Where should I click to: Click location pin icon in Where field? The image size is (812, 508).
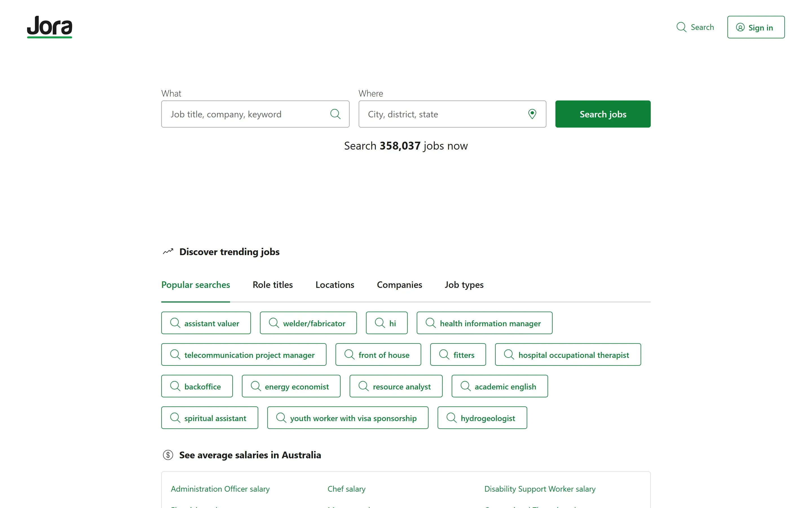tap(532, 114)
